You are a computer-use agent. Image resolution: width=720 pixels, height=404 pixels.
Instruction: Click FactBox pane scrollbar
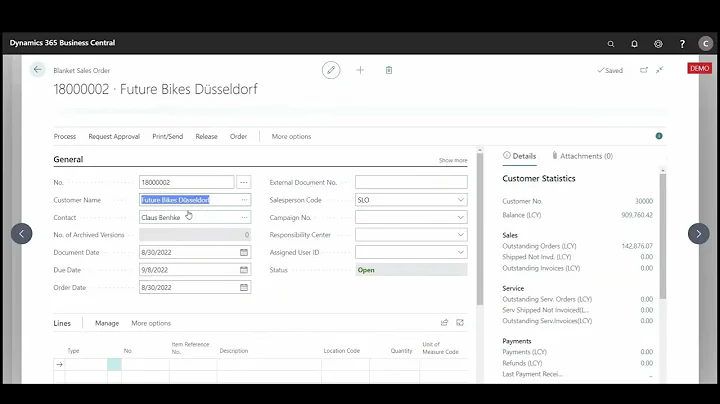663,236
